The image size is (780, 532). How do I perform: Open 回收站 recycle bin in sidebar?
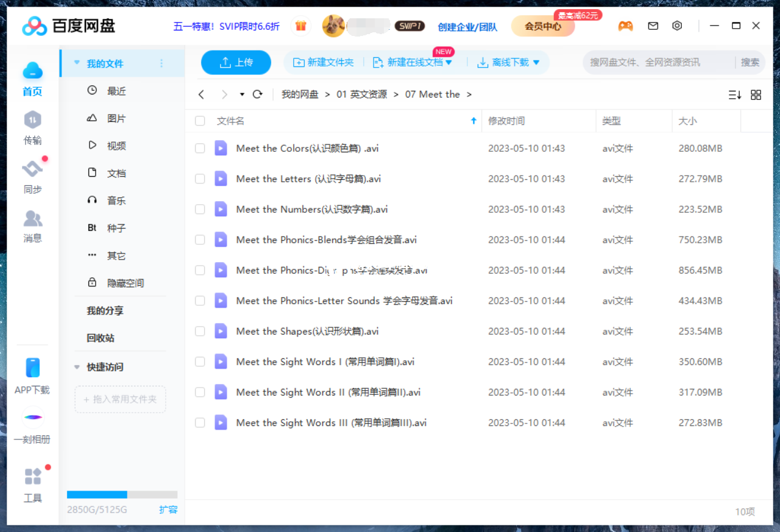point(101,338)
